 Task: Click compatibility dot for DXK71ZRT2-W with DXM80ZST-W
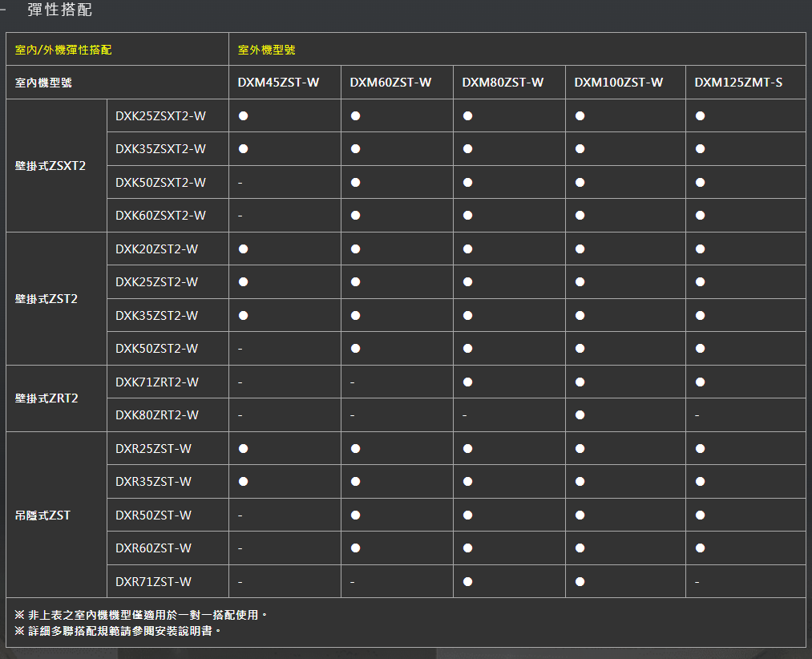[x=467, y=382]
